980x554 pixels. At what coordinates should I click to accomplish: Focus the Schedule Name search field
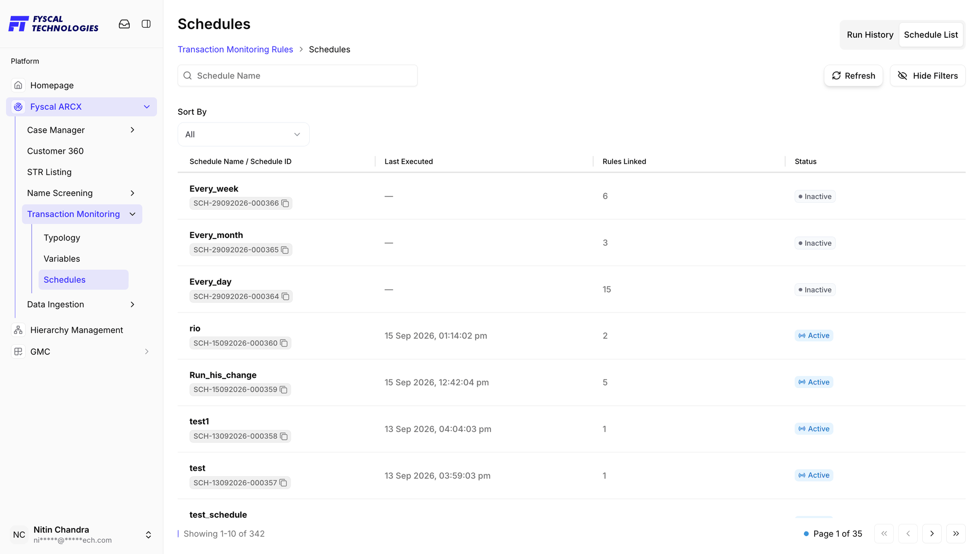298,76
